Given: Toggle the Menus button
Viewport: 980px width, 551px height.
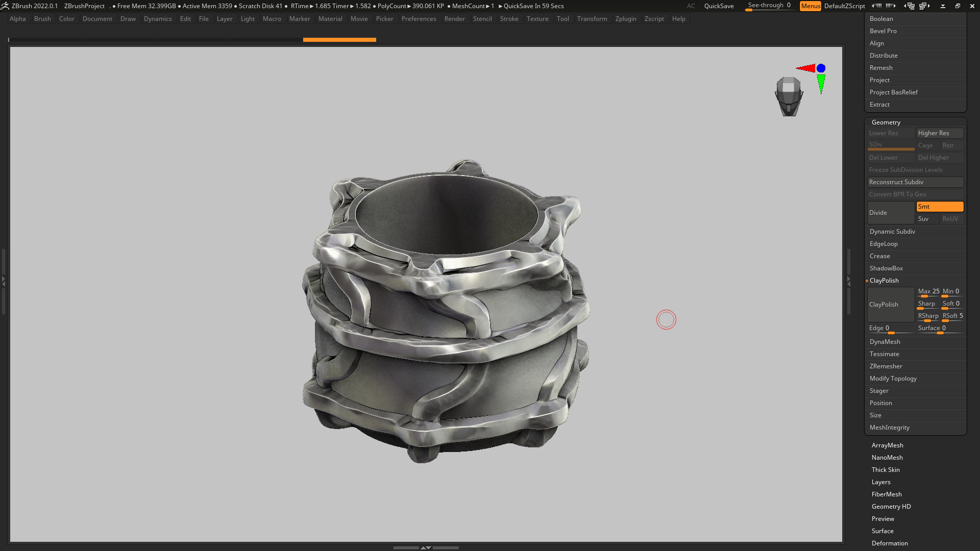Looking at the screenshot, I should pos(810,6).
